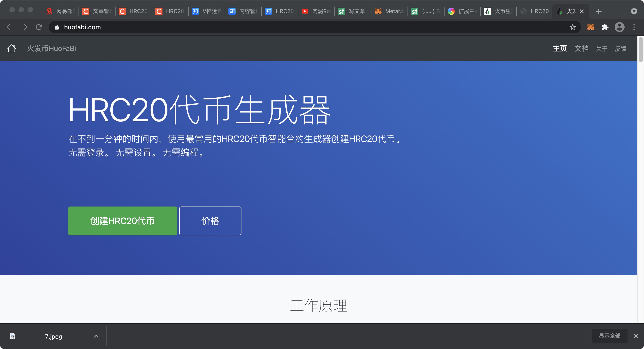Switch to the 肉泥 YouTube tab
Image resolution: width=644 pixels, height=349 pixels.
[x=317, y=11]
